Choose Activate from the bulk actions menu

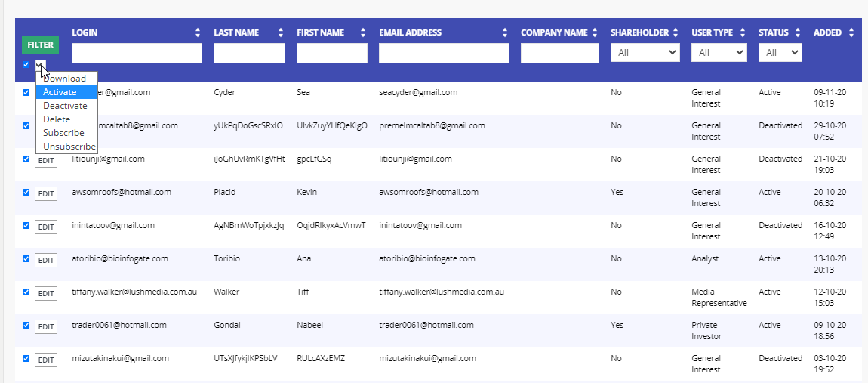pos(66,92)
